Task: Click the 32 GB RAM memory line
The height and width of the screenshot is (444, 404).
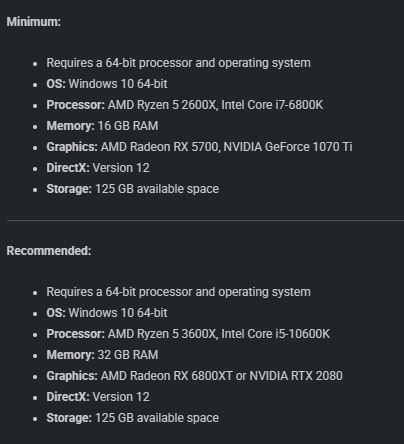Action: pyautogui.click(x=102, y=355)
